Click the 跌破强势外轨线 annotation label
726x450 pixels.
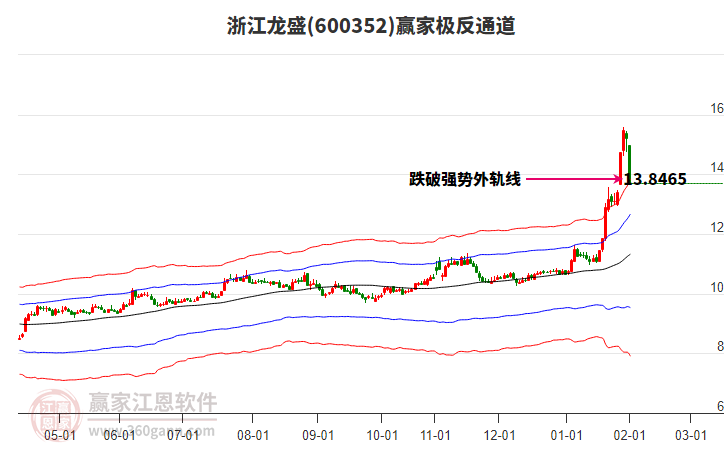point(465,179)
